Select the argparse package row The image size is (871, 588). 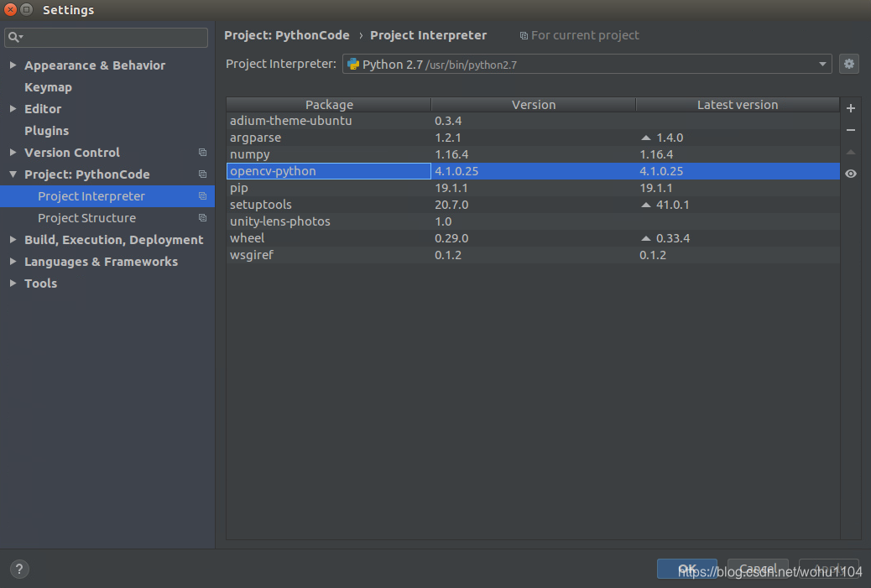534,138
